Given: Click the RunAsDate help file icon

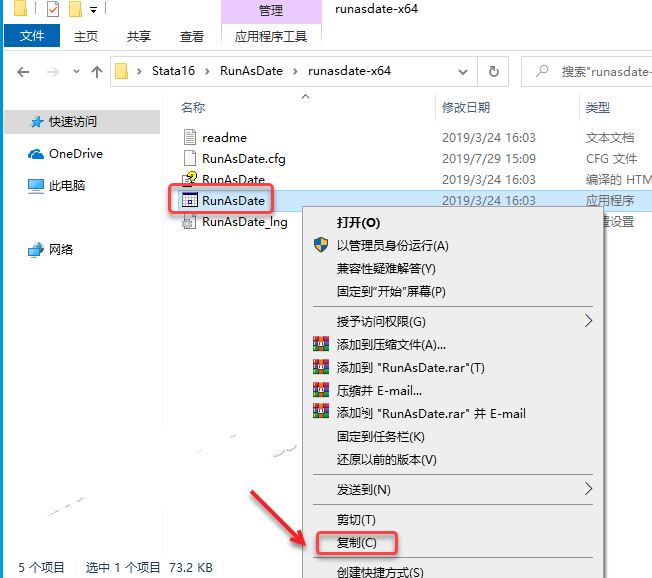Looking at the screenshot, I should pyautogui.click(x=190, y=179).
